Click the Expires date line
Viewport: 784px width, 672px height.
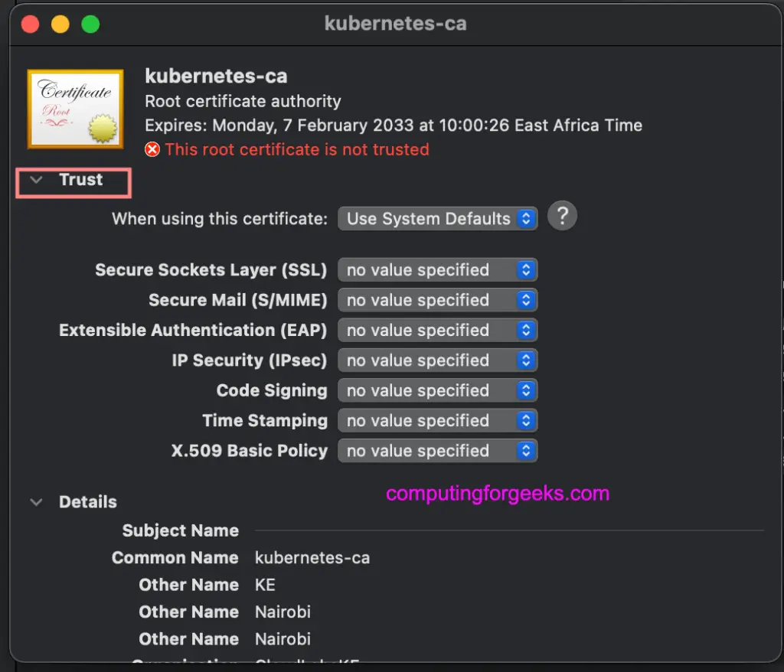[x=394, y=125]
